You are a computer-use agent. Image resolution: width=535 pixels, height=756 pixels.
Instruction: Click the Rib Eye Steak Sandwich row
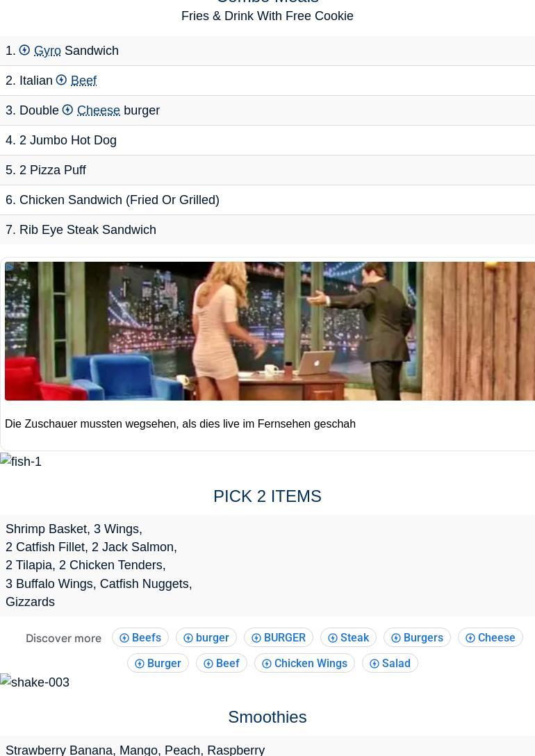267,230
